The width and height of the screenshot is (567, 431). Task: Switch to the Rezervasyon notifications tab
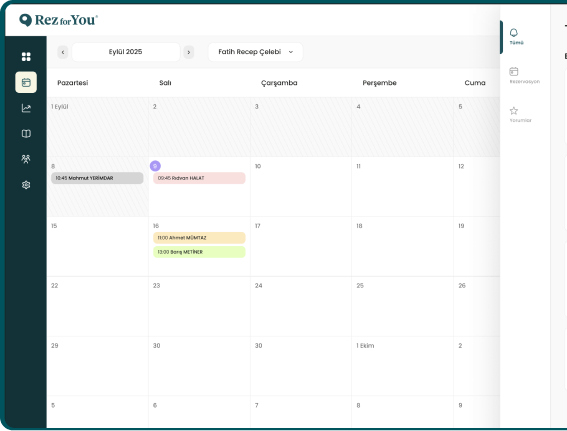point(524,75)
